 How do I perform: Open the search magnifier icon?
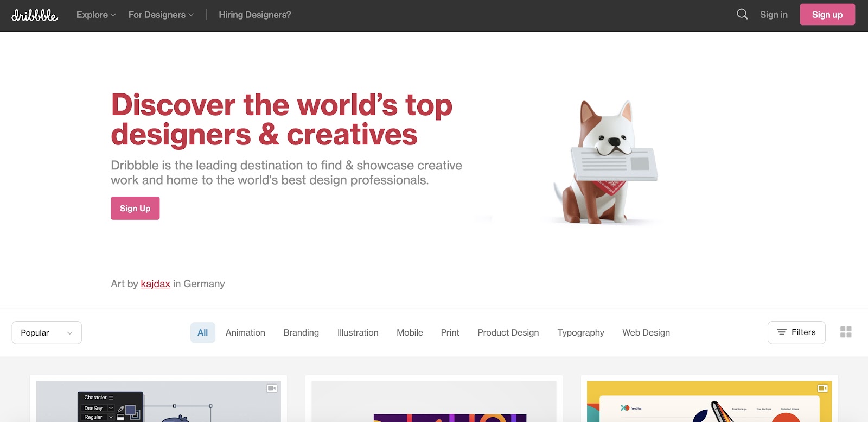742,14
